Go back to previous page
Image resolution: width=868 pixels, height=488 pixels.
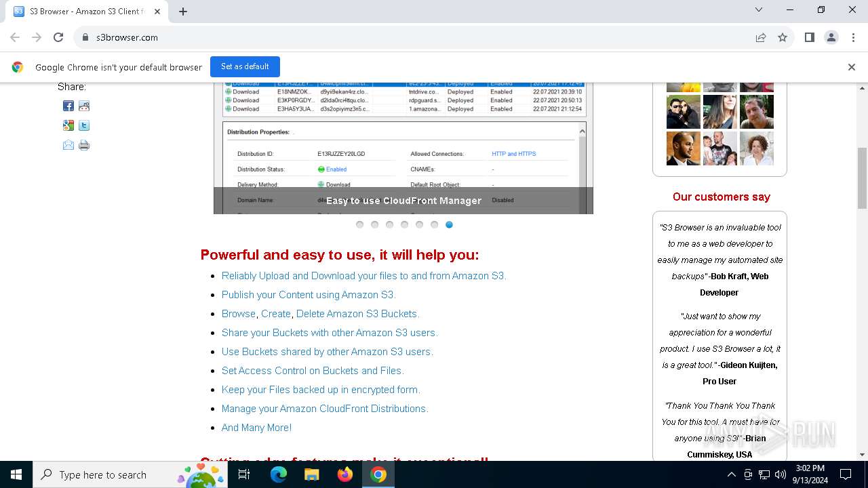[x=15, y=37]
